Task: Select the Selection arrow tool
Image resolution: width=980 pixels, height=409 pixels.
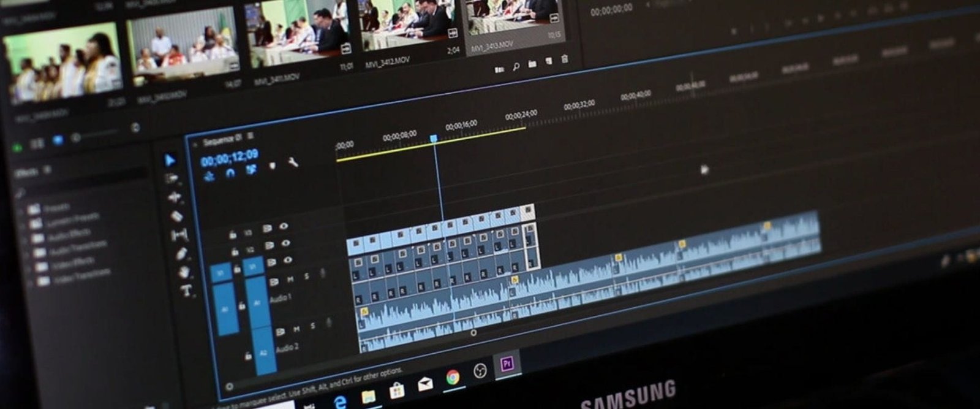Action: (x=170, y=161)
